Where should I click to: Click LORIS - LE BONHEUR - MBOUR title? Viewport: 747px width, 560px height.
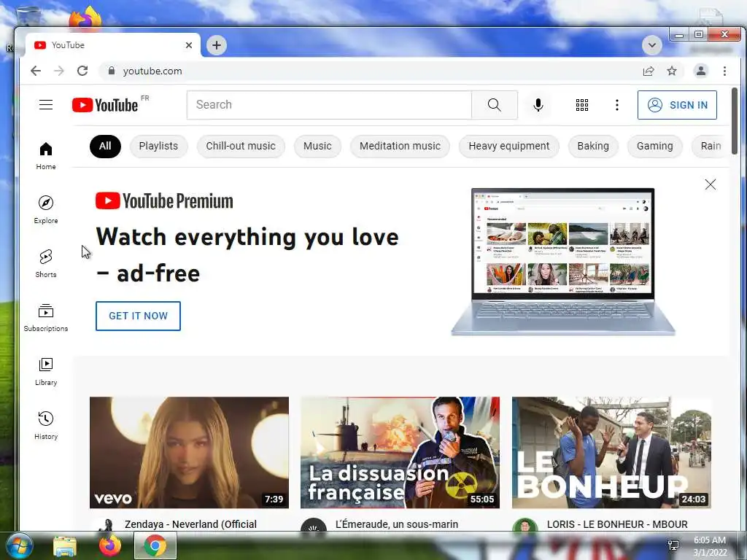617,524
